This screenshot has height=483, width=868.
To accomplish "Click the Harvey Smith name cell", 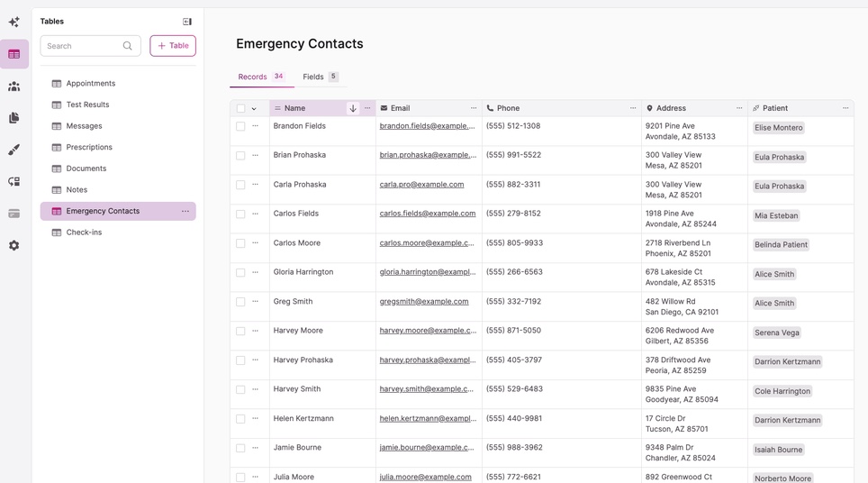I will point(322,395).
